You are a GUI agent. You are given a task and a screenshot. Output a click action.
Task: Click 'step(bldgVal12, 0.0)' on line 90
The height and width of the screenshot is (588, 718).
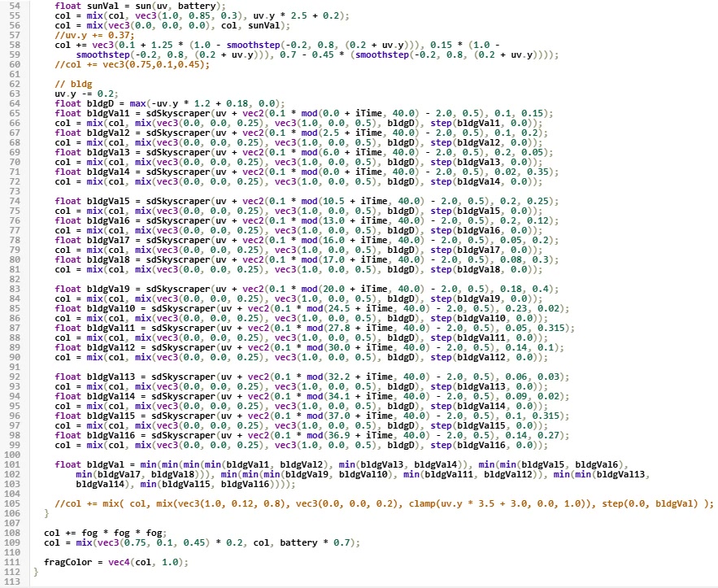coord(485,357)
